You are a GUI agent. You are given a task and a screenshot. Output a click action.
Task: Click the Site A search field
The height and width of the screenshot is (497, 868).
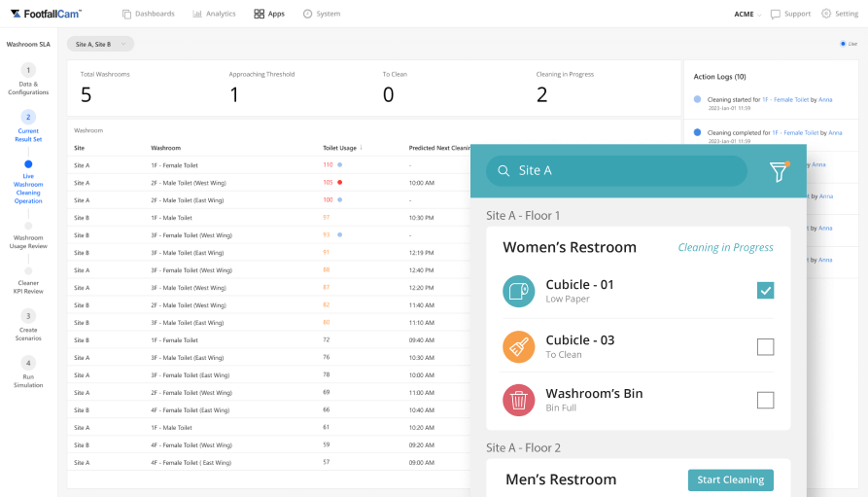[x=616, y=170]
